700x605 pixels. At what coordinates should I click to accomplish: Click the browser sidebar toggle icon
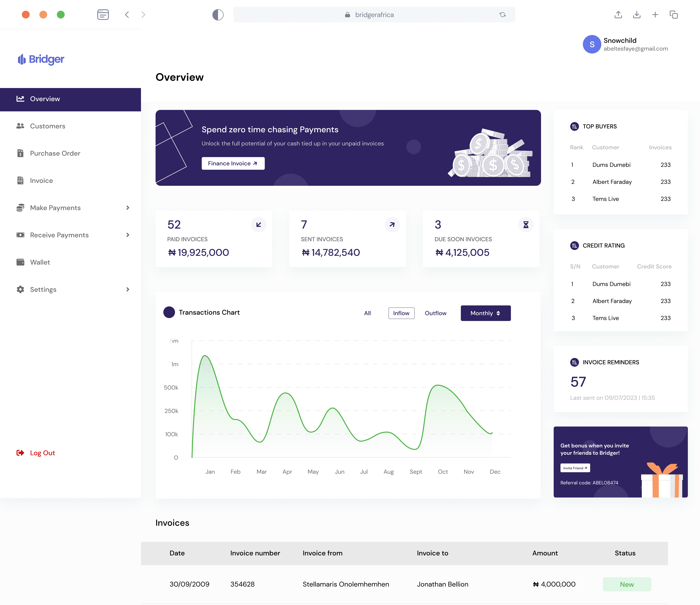point(103,15)
